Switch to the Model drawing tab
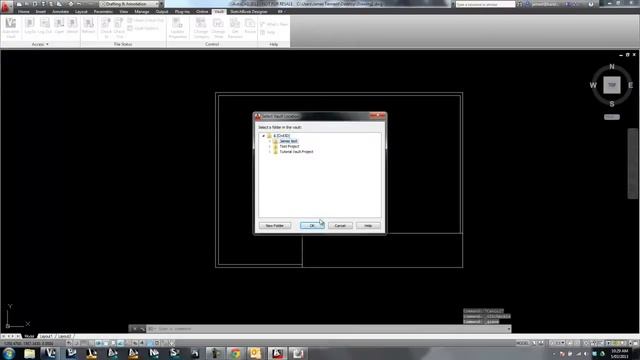Image resolution: width=640 pixels, height=360 pixels. pos(29,336)
